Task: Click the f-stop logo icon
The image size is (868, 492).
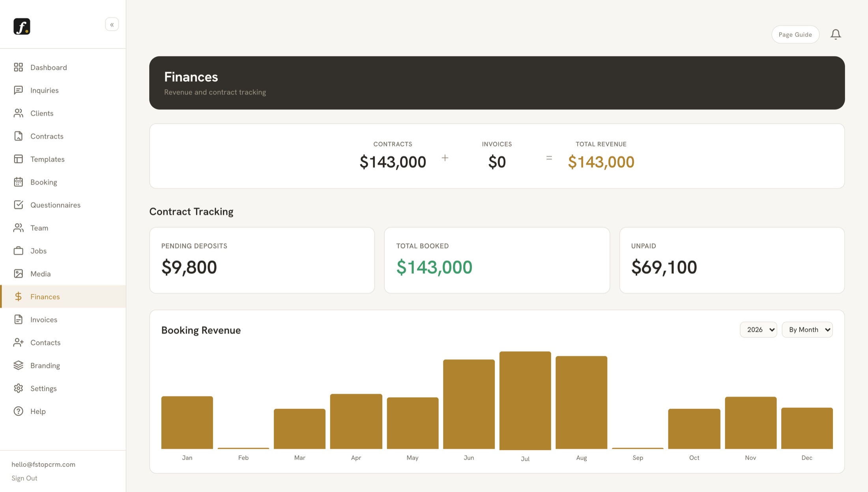Action: pyautogui.click(x=22, y=26)
